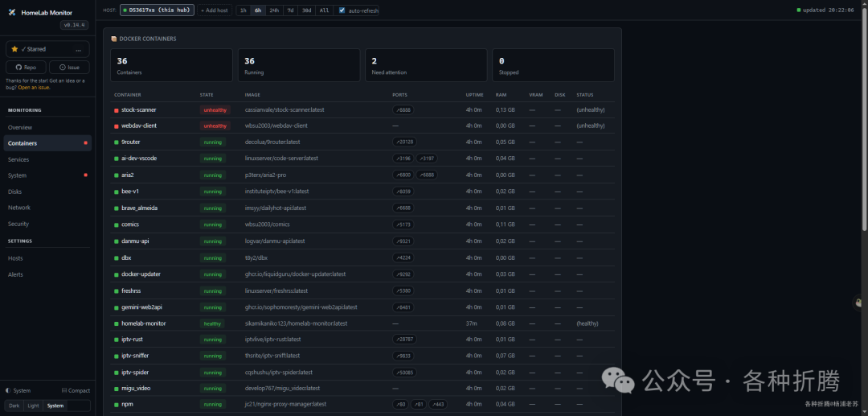The image size is (868, 416).
Task: Toggle the auto-refresh checkbox
Action: [342, 10]
